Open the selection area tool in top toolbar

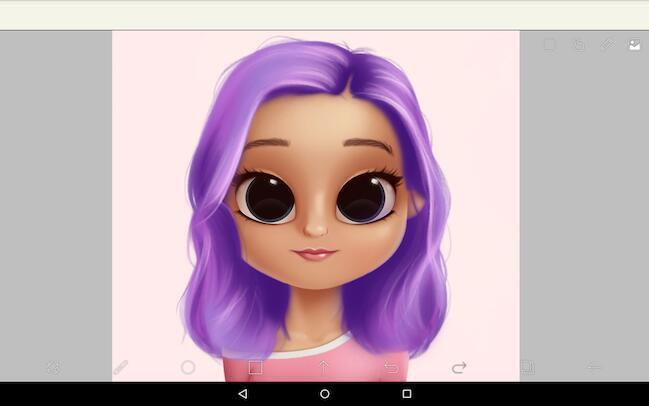(x=550, y=45)
